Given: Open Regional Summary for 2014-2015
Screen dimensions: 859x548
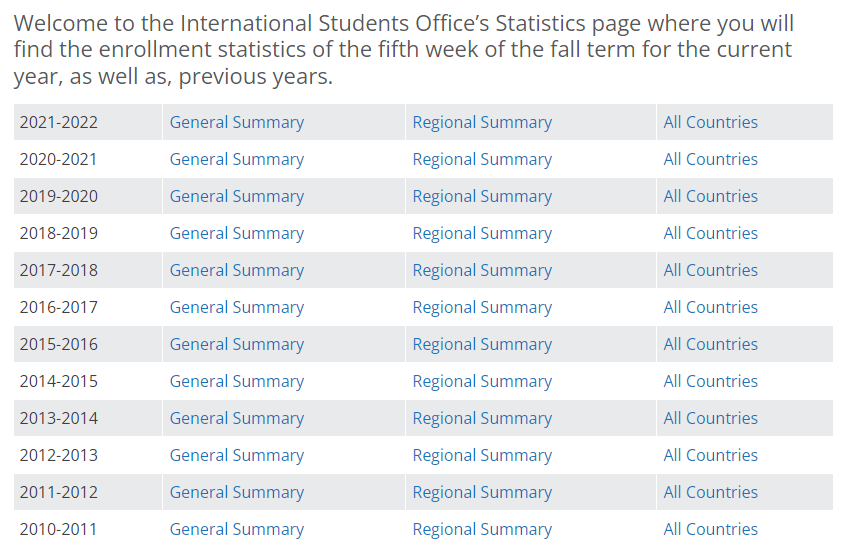Looking at the screenshot, I should tap(481, 381).
